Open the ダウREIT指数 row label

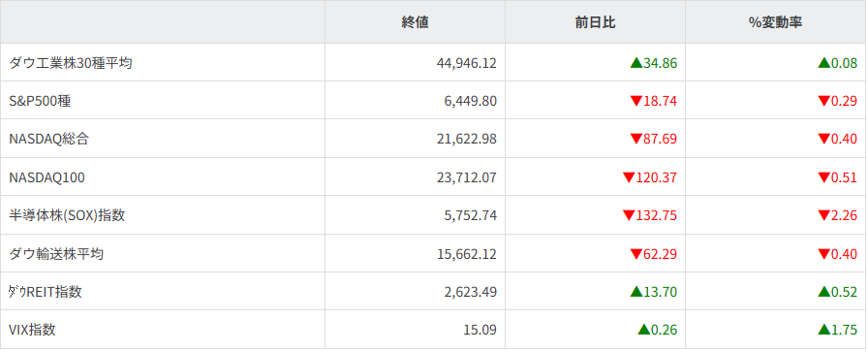46,292
